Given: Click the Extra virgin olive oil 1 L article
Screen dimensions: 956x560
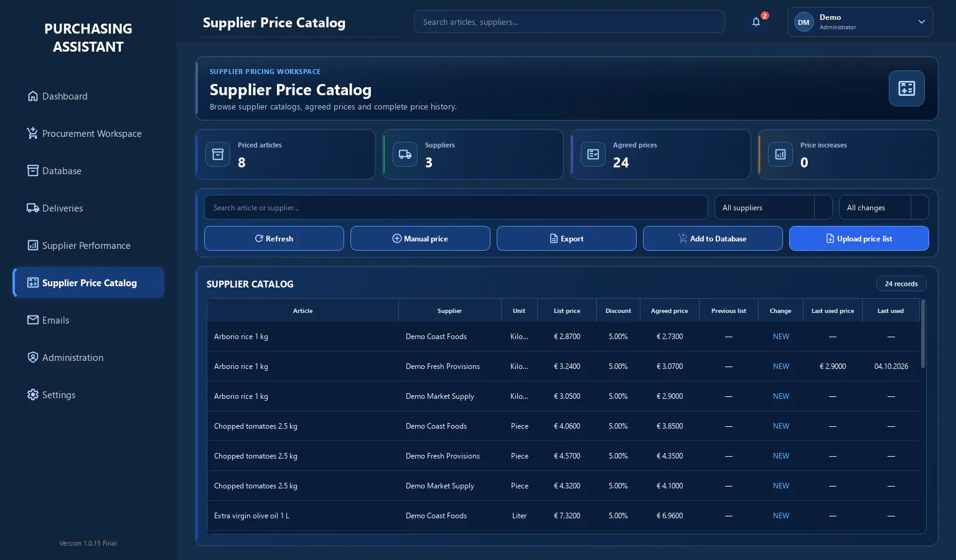Looking at the screenshot, I should tap(251, 516).
